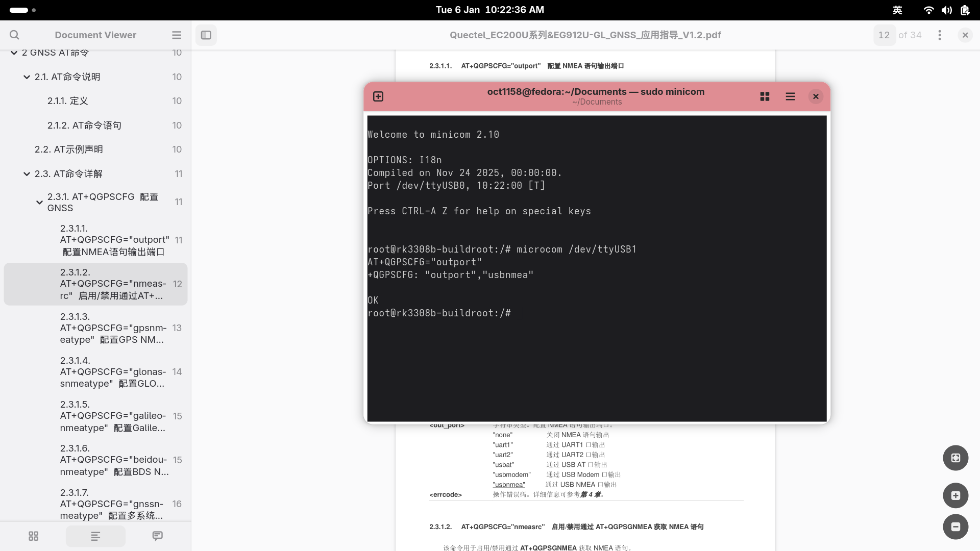Open the document options three-dot menu
The image size is (980, 551).
coord(939,35)
